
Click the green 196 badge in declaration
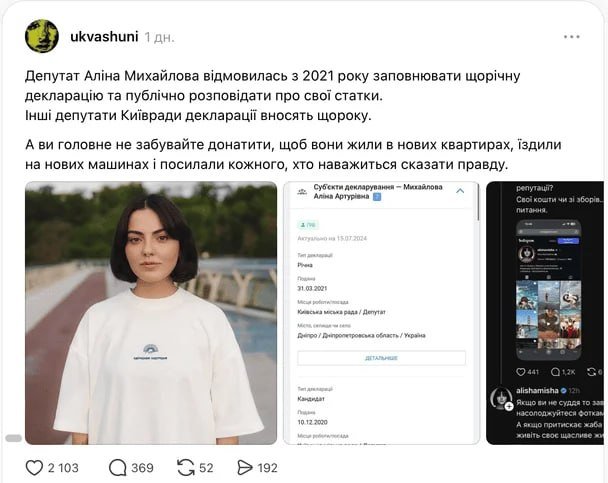coord(307,225)
